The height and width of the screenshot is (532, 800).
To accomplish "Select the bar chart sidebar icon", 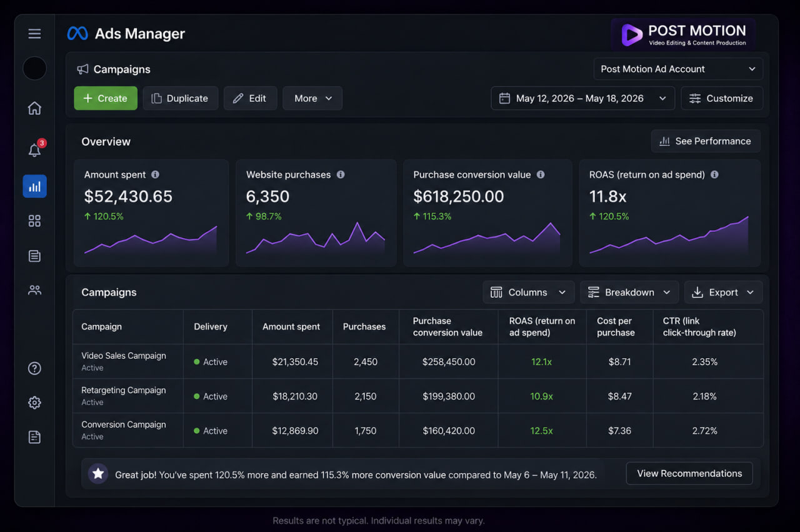I will 34,186.
